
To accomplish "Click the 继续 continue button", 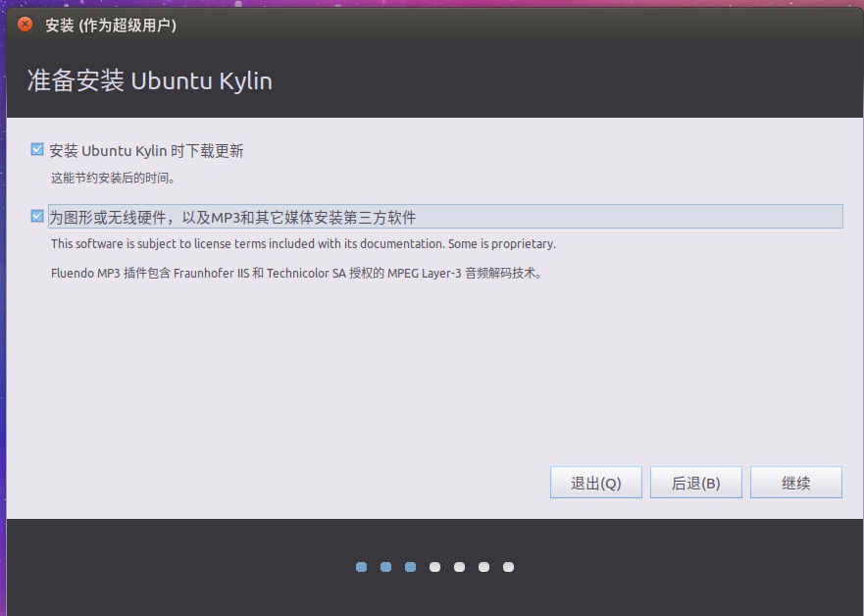I will (795, 483).
